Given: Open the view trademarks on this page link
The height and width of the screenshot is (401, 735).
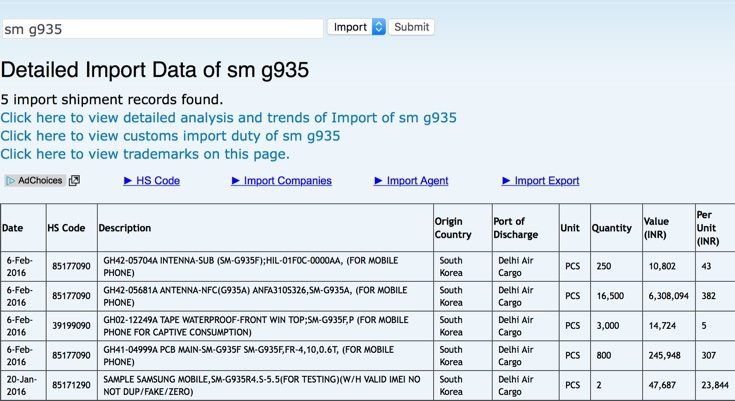Looking at the screenshot, I should [x=145, y=154].
